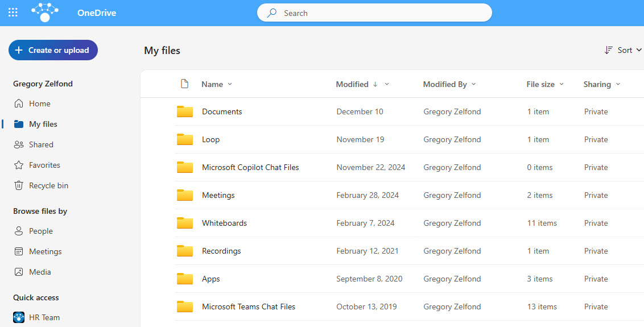Open the Microsoft Teams Chat Files folder

pos(248,307)
